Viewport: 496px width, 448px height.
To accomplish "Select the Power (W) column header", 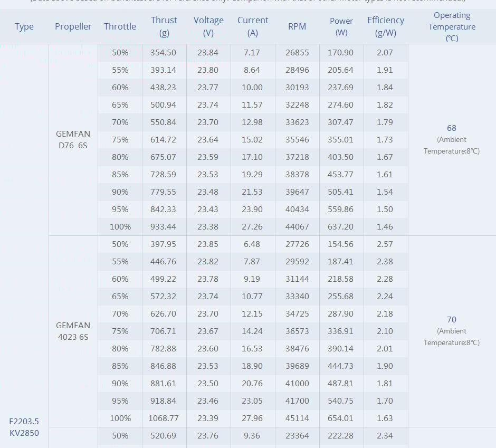I will [341, 26].
